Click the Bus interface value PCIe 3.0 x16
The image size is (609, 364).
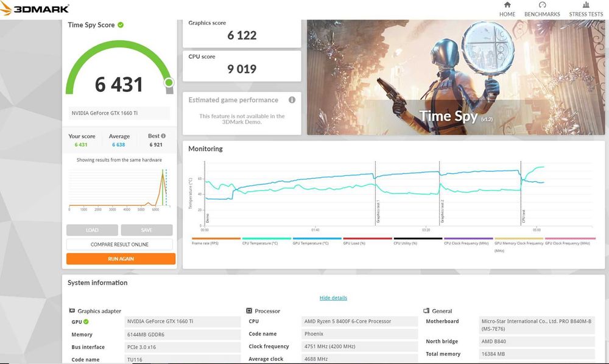(x=183, y=348)
